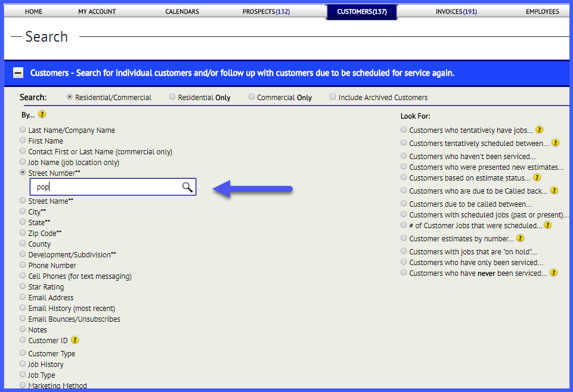This screenshot has width=573, height=392.
Task: Select Email Bounces/Unsubscribes option
Action: (x=23, y=318)
